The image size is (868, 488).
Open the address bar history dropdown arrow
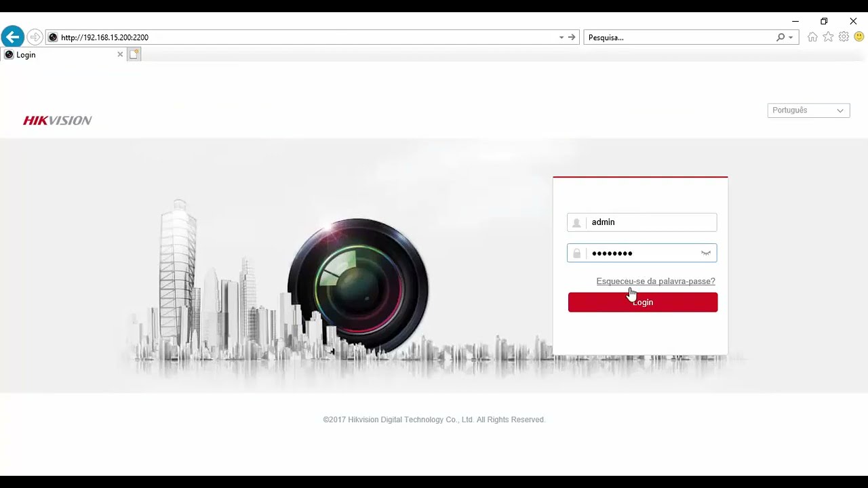click(x=561, y=37)
